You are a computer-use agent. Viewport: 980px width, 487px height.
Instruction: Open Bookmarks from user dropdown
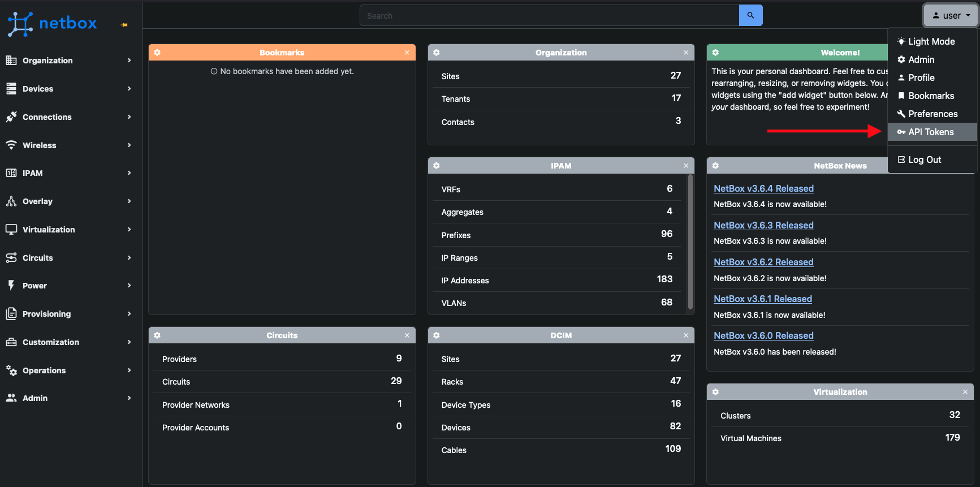[x=932, y=96]
